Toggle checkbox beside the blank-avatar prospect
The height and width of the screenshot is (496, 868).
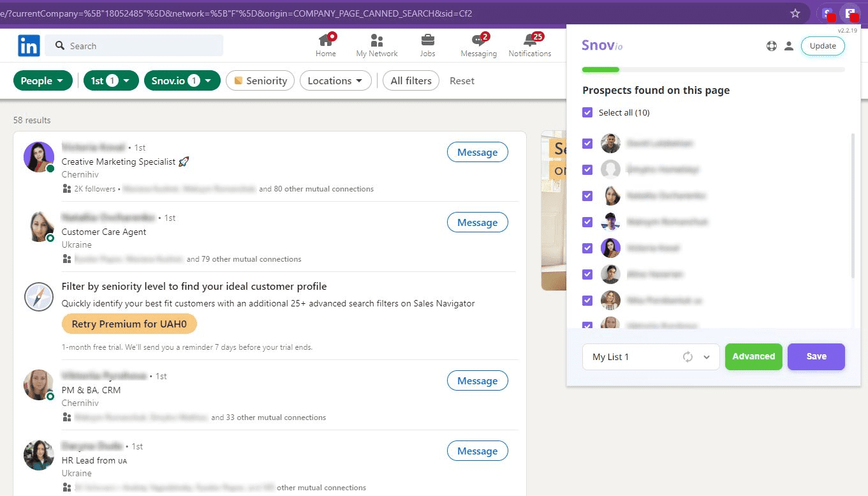[587, 170]
